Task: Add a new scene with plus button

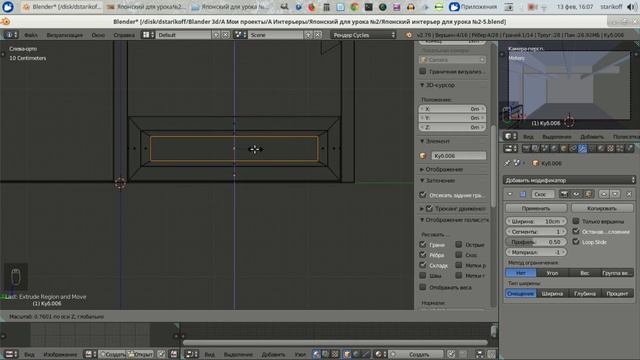Action: [x=309, y=35]
